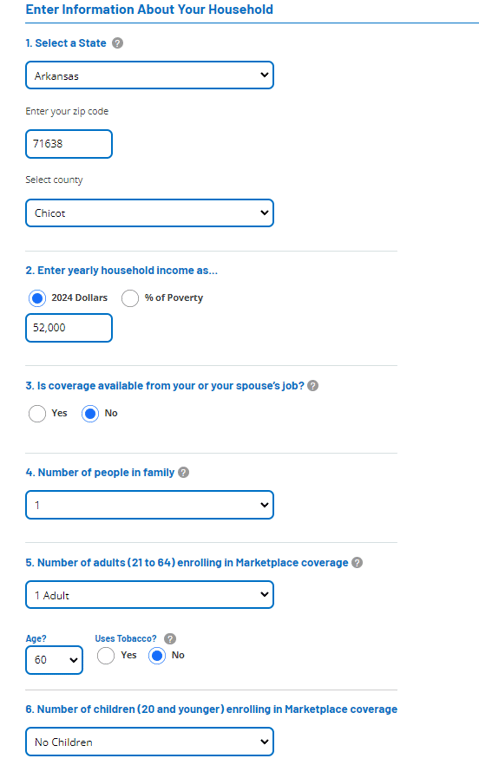Image resolution: width=479 pixels, height=765 pixels.
Task: Open help icon for job coverage question
Action: (313, 385)
